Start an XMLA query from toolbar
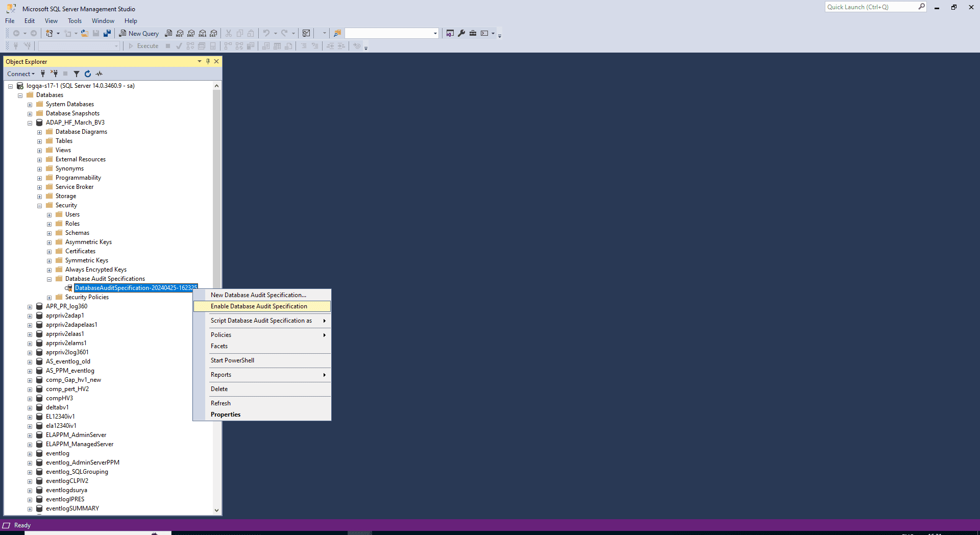980x535 pixels. (203, 33)
